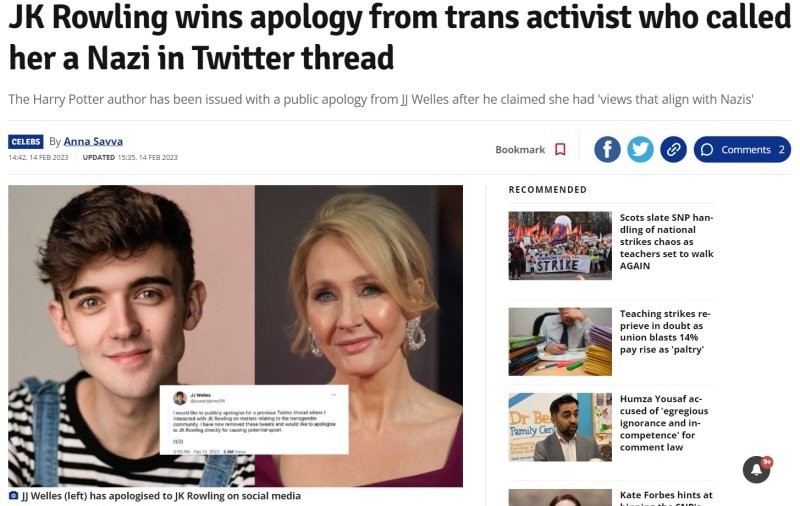This screenshot has width=800, height=506.
Task: Click the JK Rowling wins apology headline
Action: point(399,37)
